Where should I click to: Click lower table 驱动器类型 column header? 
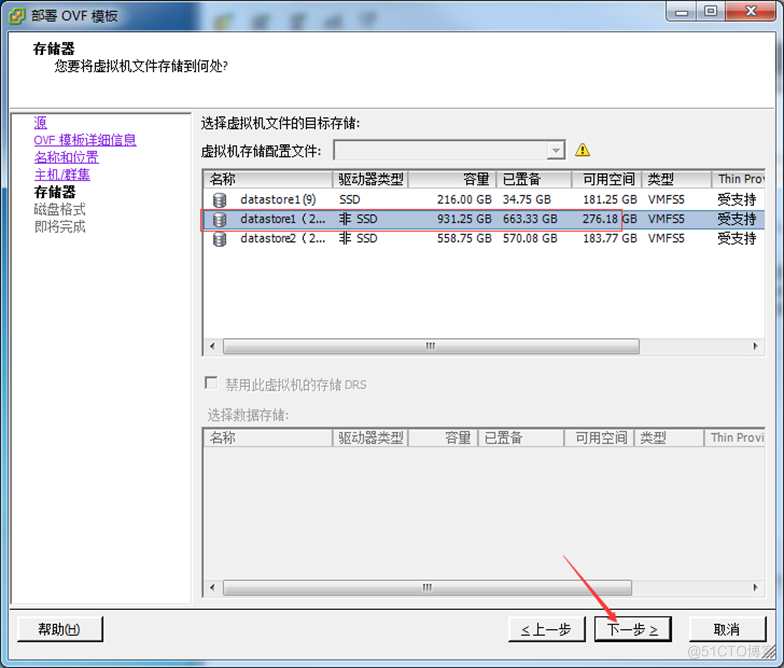click(370, 438)
